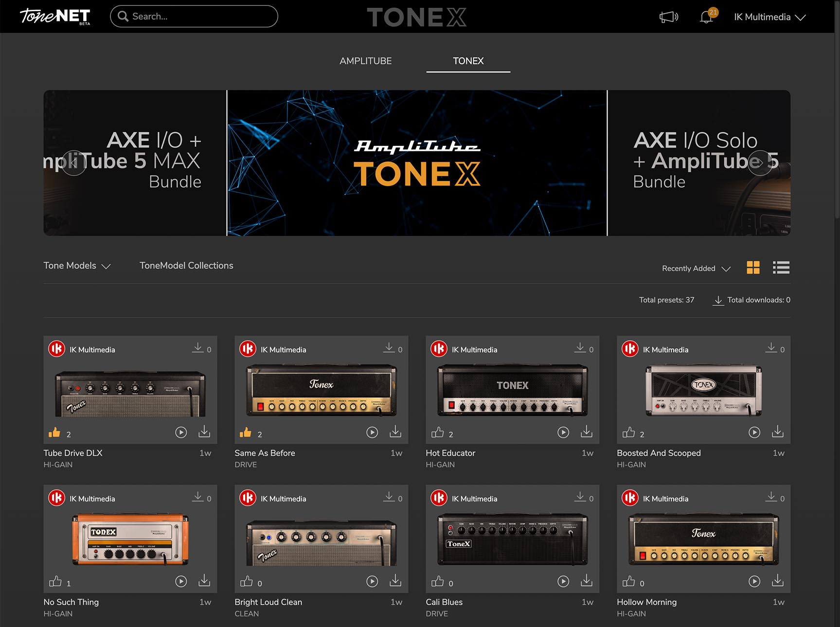840x627 pixels.
Task: Click the announcements speaker icon
Action: click(668, 17)
